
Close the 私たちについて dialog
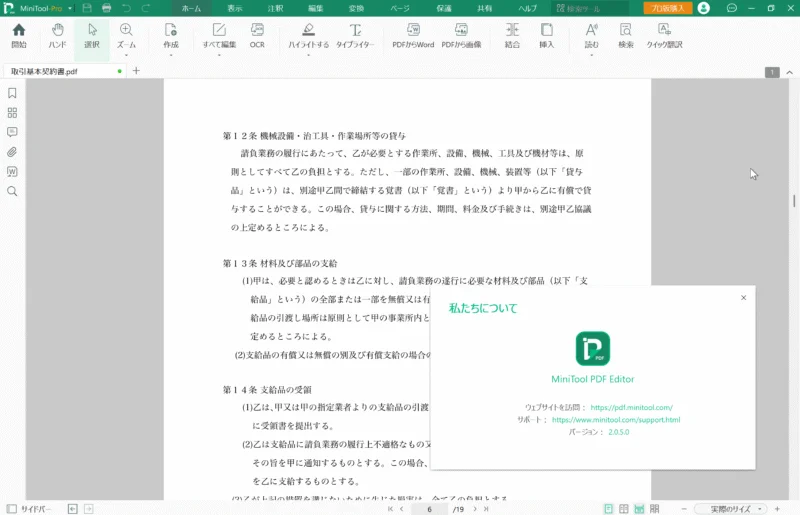point(743,298)
